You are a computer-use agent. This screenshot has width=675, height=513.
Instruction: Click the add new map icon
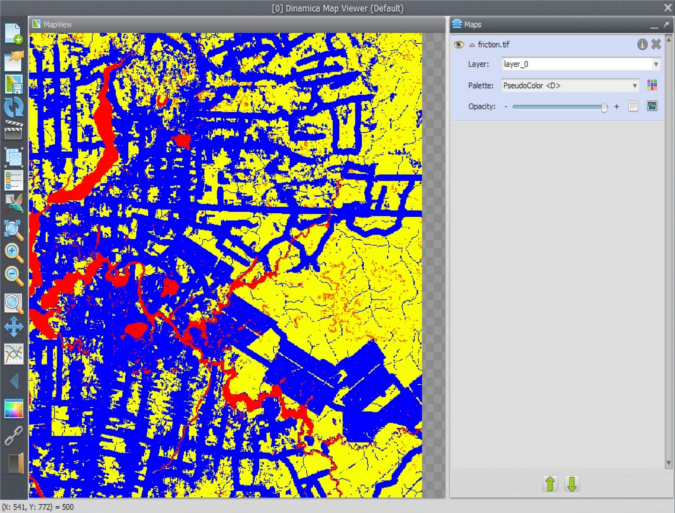[x=14, y=33]
